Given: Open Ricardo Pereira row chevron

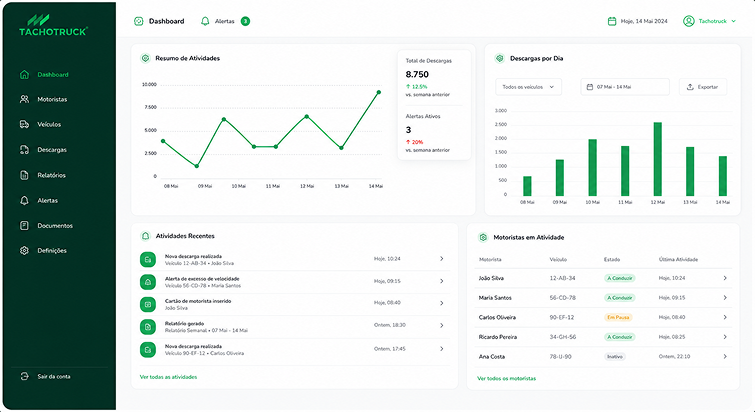Looking at the screenshot, I should [725, 337].
